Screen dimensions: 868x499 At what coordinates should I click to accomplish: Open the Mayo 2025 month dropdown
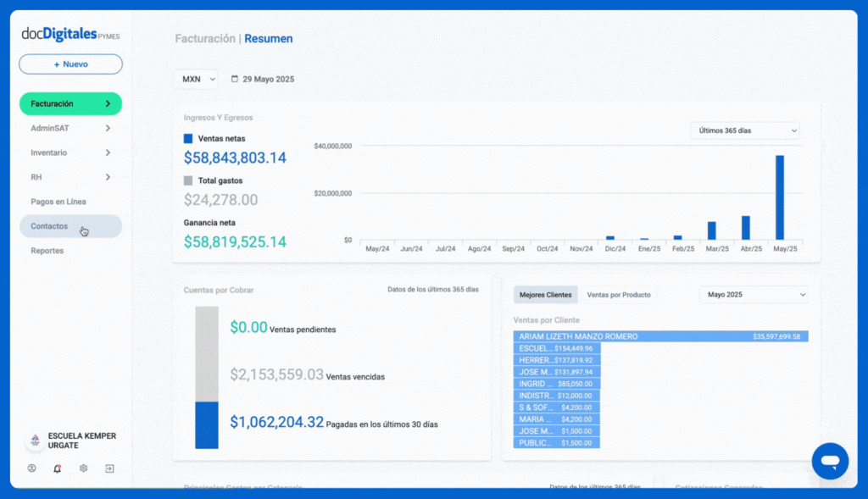click(x=754, y=295)
